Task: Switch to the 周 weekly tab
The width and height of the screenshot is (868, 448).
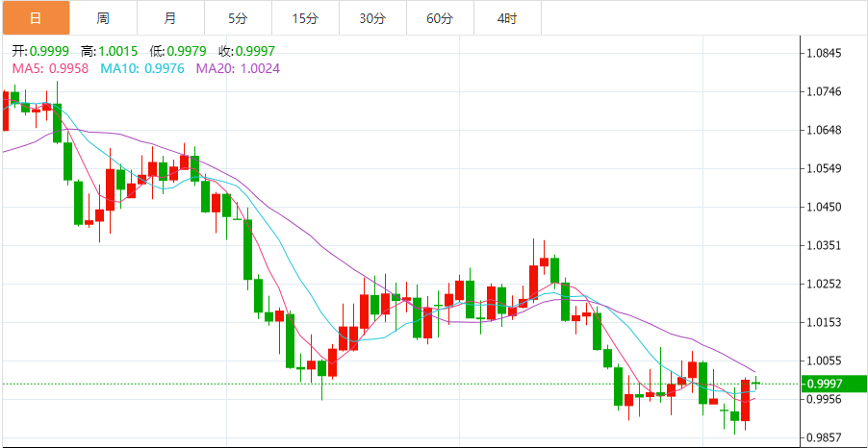Action: click(x=104, y=18)
